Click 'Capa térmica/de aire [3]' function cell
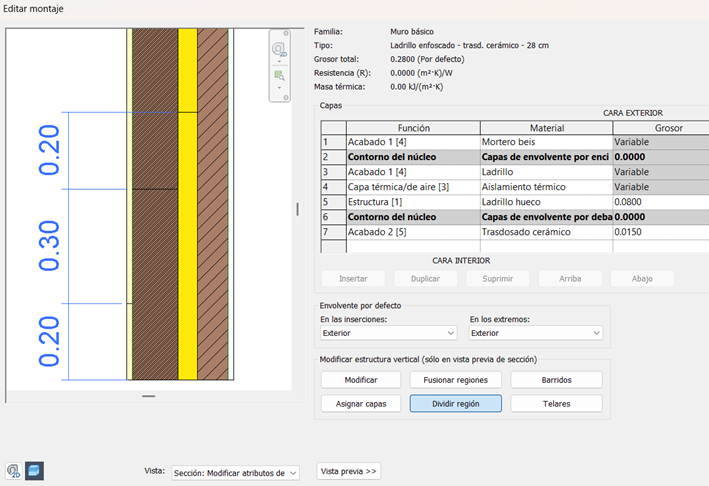 click(x=413, y=187)
